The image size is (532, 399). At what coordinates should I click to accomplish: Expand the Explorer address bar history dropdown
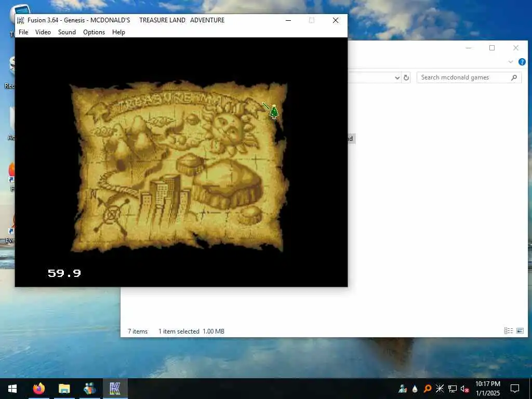coord(397,78)
